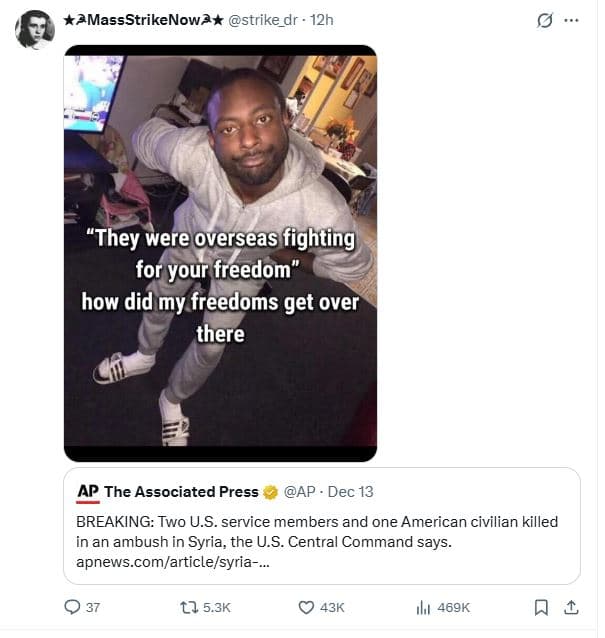Viewport: 605px width, 638px height.
Task: Bookmark this post
Action: (541, 607)
